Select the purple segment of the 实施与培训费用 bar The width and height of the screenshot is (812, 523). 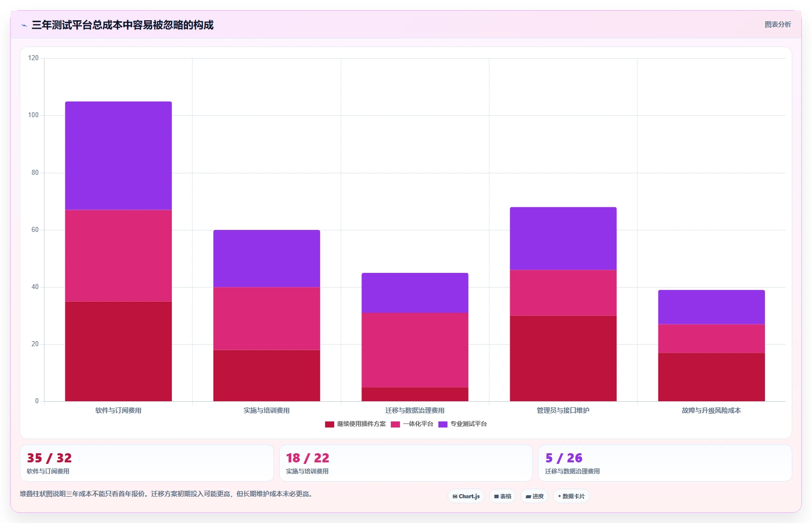click(266, 259)
